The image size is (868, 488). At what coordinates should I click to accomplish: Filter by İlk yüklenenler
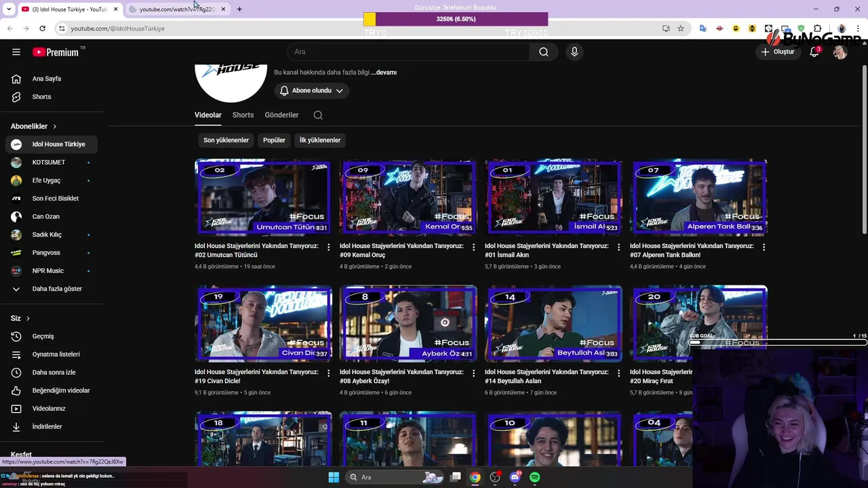pos(320,140)
